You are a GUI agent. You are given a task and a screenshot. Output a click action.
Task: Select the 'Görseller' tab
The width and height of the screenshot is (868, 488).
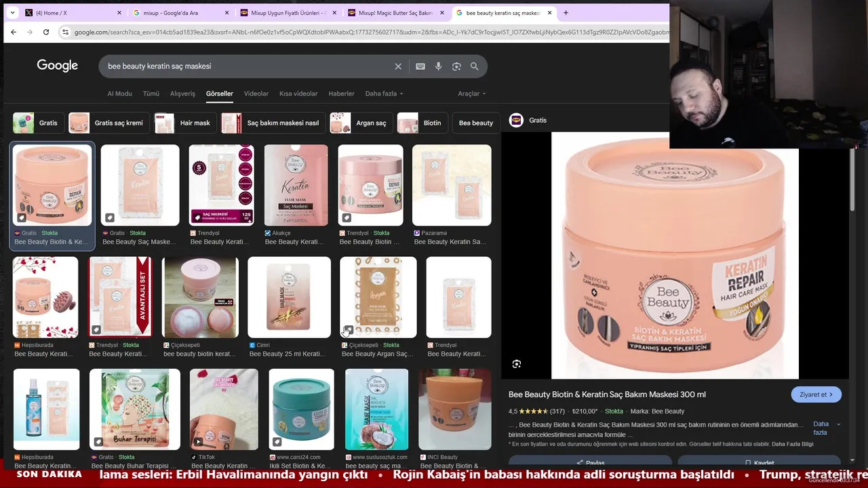[220, 94]
